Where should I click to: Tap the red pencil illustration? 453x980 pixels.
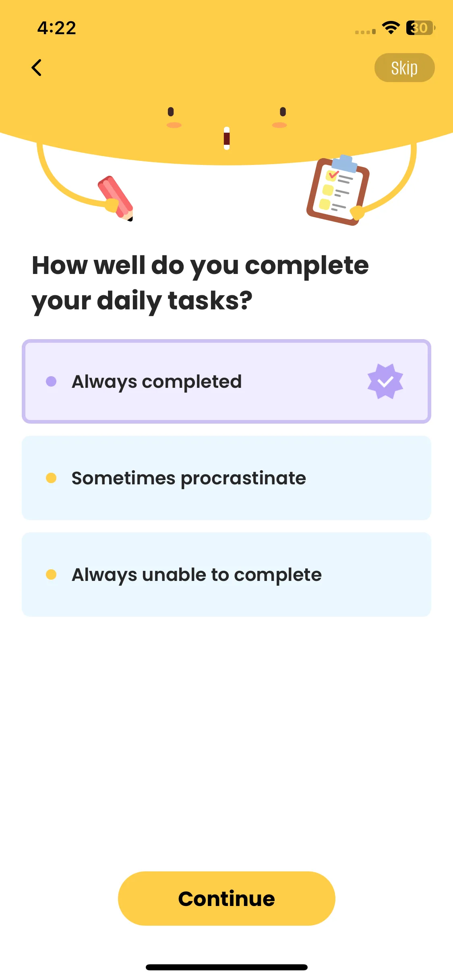point(115,198)
